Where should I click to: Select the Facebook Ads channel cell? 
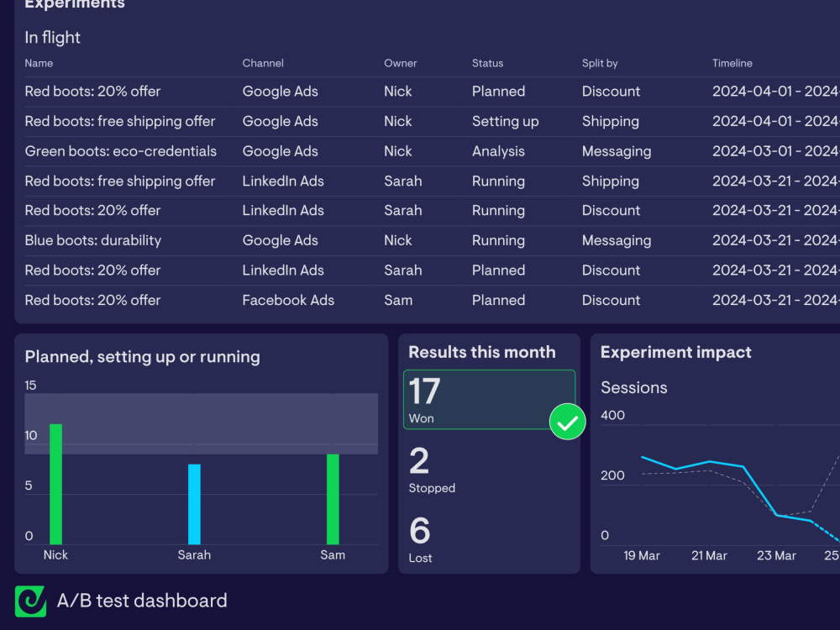click(x=288, y=300)
